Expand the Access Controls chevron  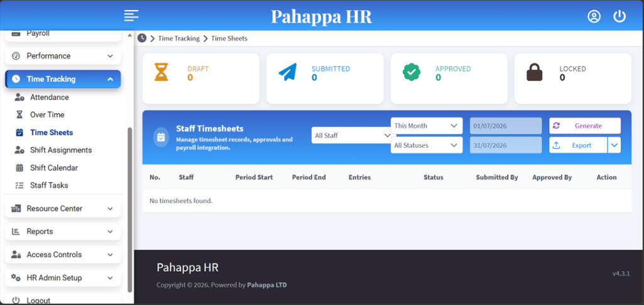110,255
